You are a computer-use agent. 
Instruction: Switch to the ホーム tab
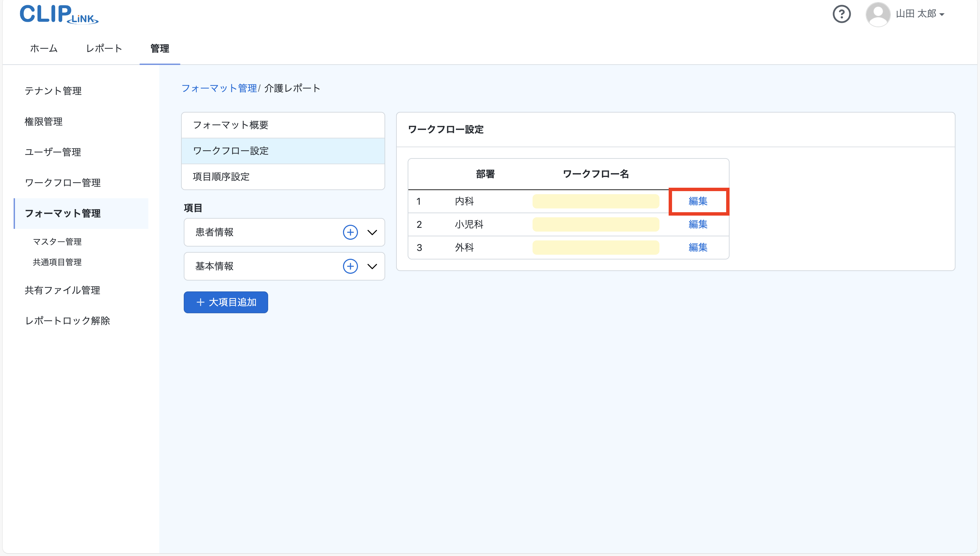point(44,49)
